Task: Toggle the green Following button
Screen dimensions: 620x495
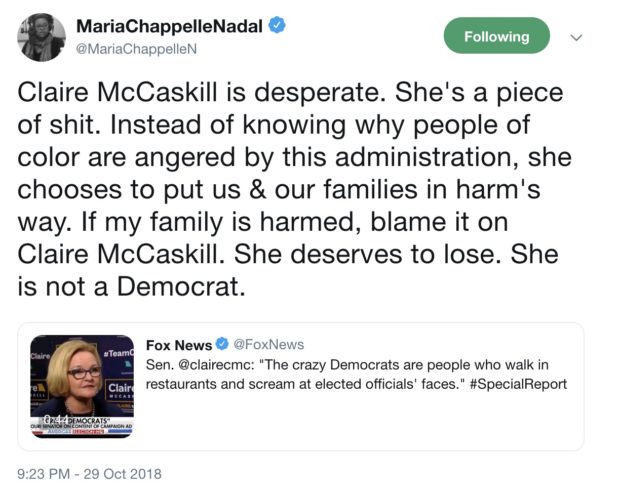Action: [x=496, y=36]
